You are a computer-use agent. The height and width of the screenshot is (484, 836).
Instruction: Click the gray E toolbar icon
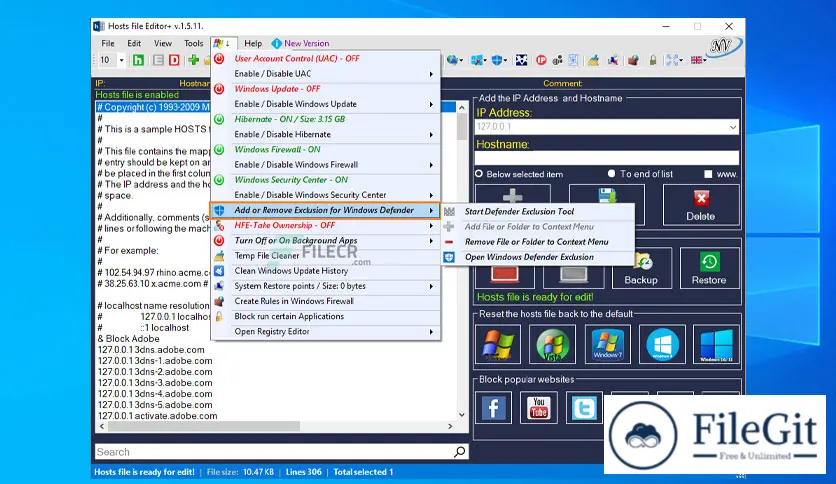coord(158,60)
